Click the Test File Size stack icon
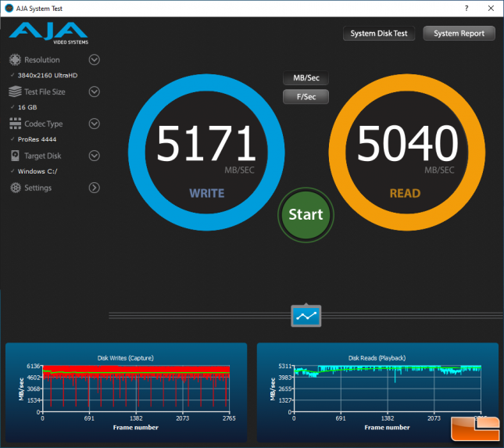The width and height of the screenshot is (504, 448). tap(15, 91)
